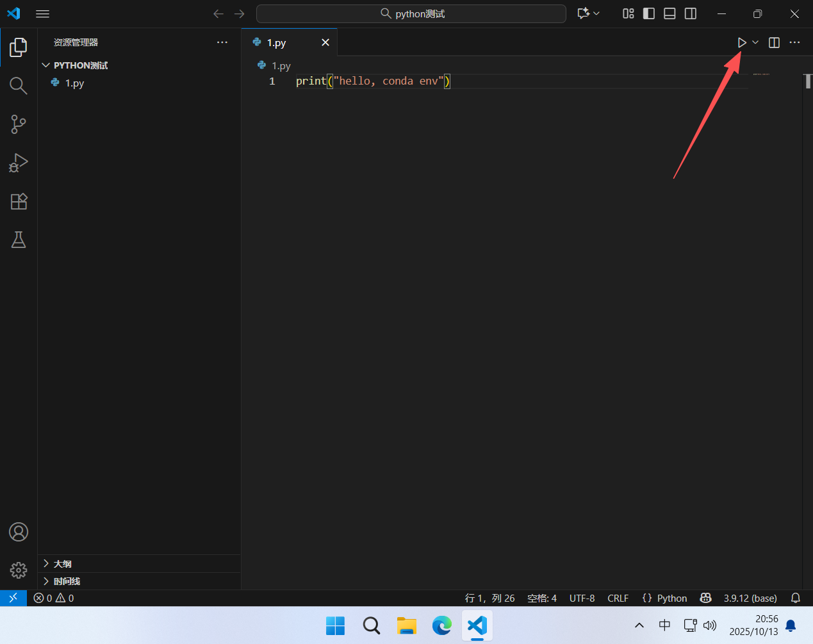The width and height of the screenshot is (813, 644).
Task: Select encoding UTF-8 in status bar
Action: point(582,598)
